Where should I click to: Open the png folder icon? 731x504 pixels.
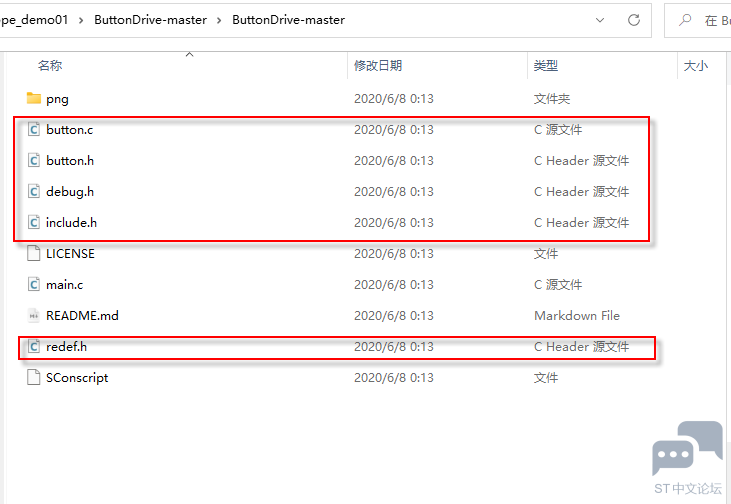[34, 98]
